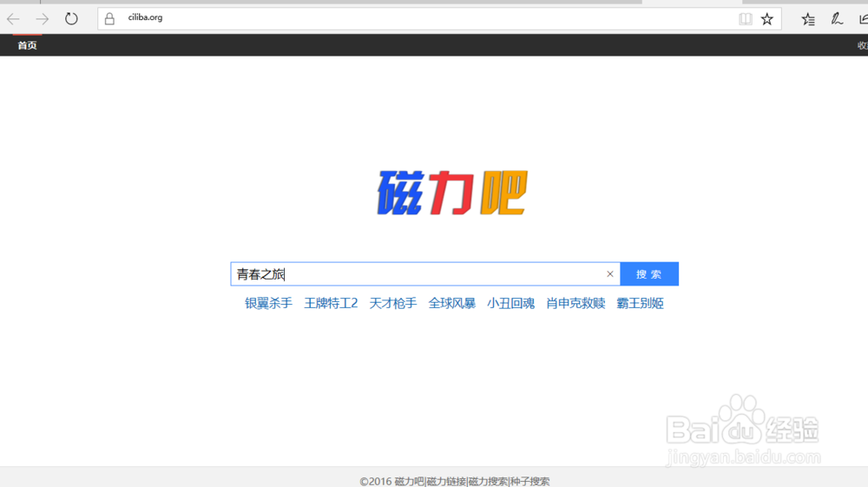Add page to favorites star icon
This screenshot has width=868, height=487.
[766, 19]
